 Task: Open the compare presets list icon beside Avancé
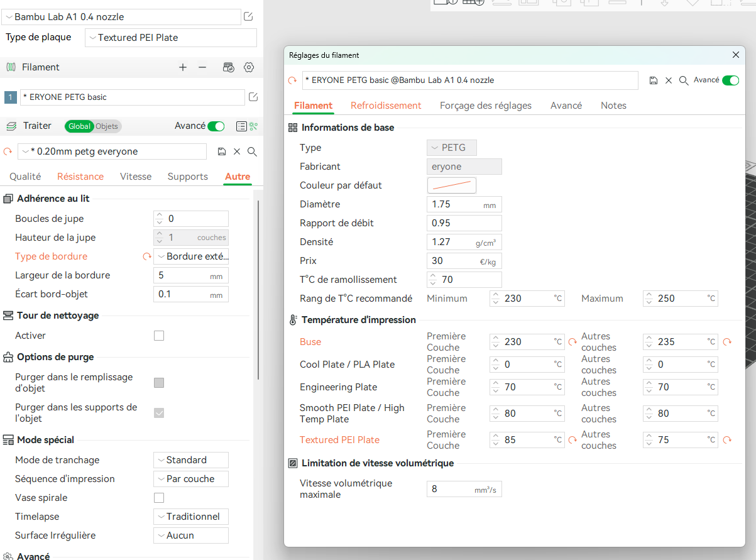click(x=241, y=126)
